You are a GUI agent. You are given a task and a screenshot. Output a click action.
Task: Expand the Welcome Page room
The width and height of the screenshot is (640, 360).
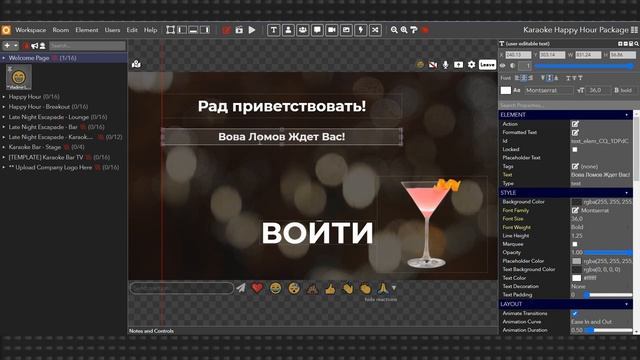pos(4,58)
